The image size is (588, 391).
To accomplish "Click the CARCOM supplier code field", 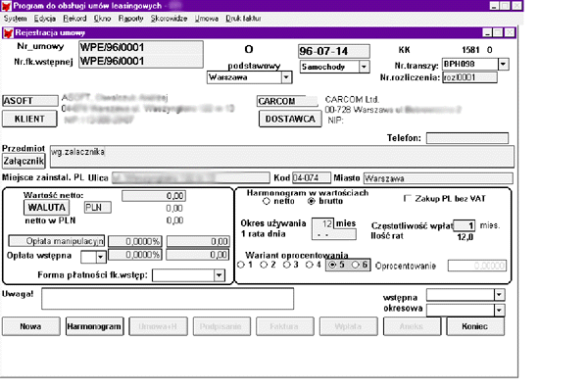I will [287, 101].
